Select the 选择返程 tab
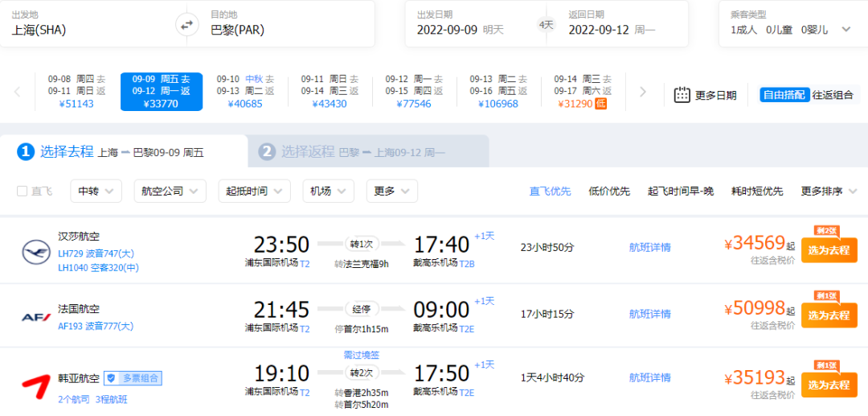The height and width of the screenshot is (416, 868). [x=368, y=151]
